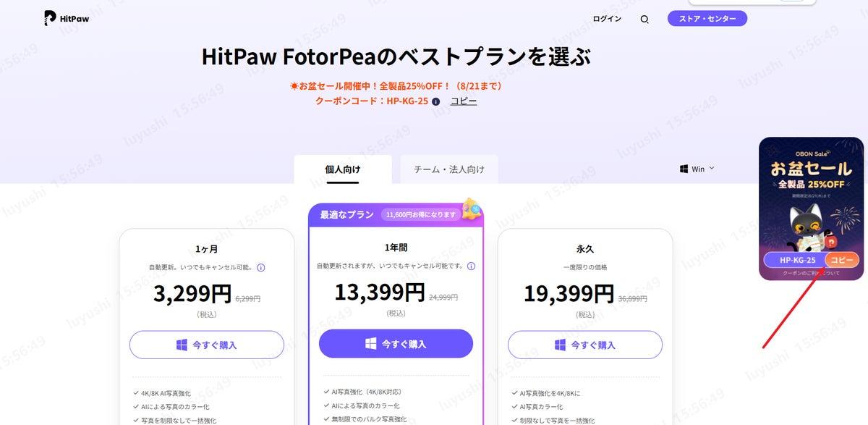Switch to チーム・法人向け tab
The width and height of the screenshot is (868, 425).
(x=449, y=169)
